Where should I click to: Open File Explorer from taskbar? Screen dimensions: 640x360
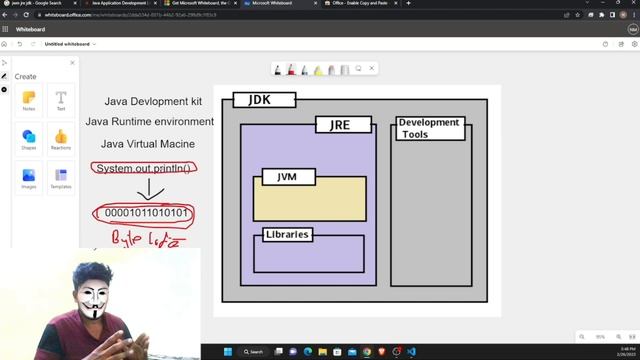tap(322, 352)
